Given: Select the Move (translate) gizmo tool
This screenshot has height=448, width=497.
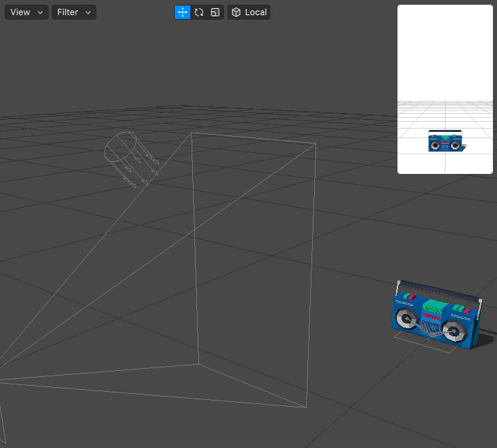Looking at the screenshot, I should pyautogui.click(x=182, y=12).
